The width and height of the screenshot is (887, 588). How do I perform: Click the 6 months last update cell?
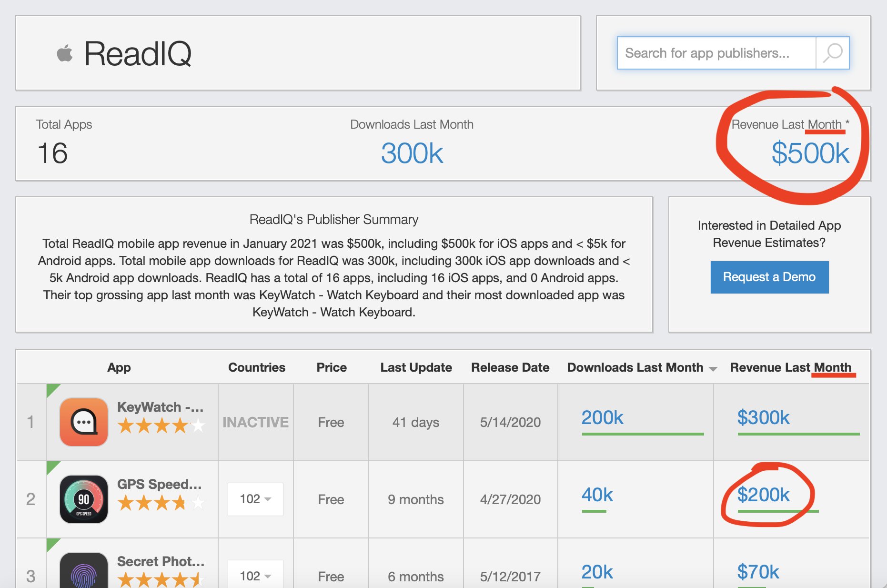pyautogui.click(x=416, y=577)
